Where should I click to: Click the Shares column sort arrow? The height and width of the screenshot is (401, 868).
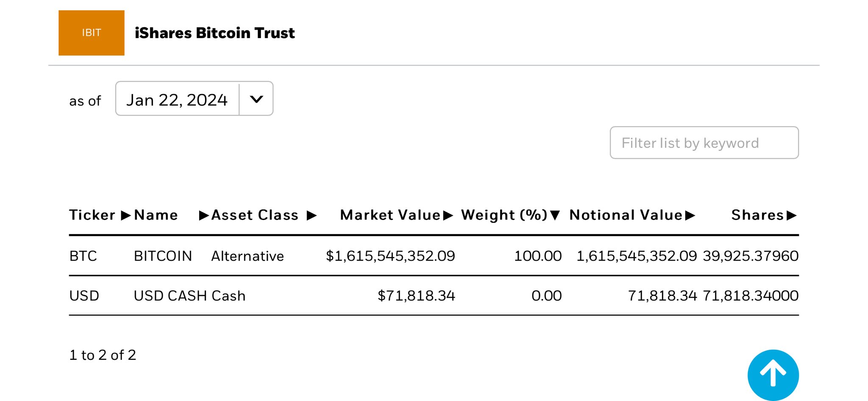click(791, 215)
